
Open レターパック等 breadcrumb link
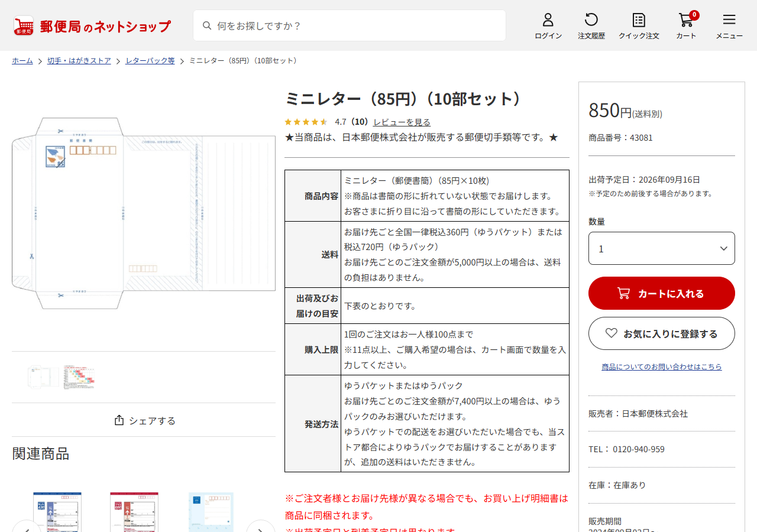[x=150, y=60]
